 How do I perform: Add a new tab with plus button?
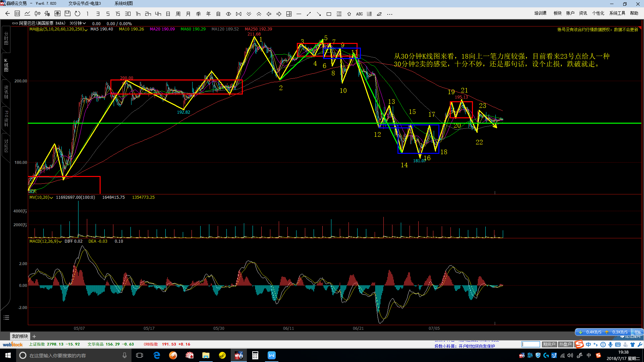(x=34, y=337)
